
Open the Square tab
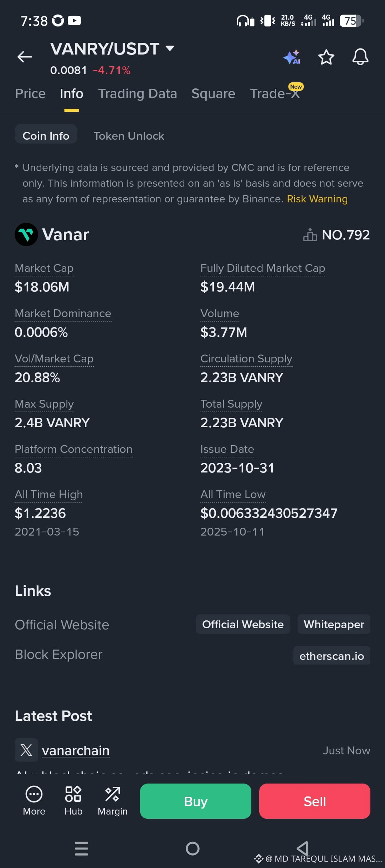click(213, 94)
